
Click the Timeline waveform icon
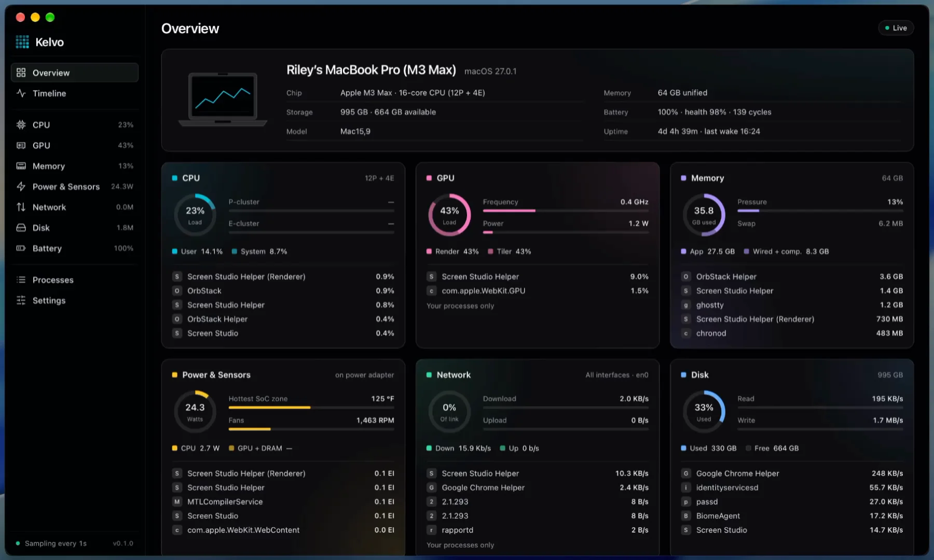(x=21, y=93)
